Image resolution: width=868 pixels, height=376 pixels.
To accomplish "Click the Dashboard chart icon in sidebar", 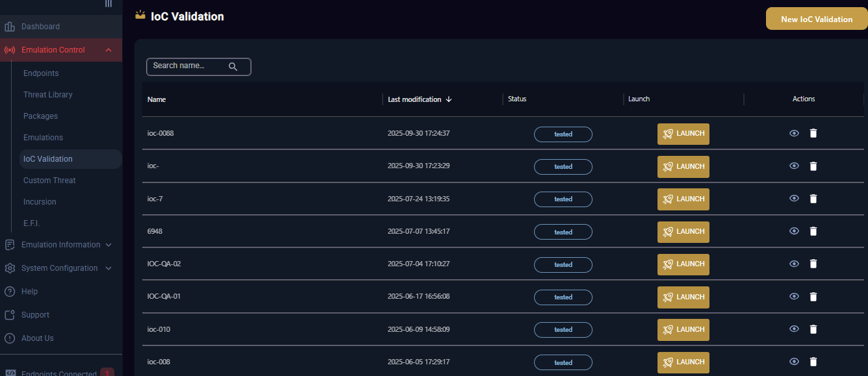I will coord(10,27).
